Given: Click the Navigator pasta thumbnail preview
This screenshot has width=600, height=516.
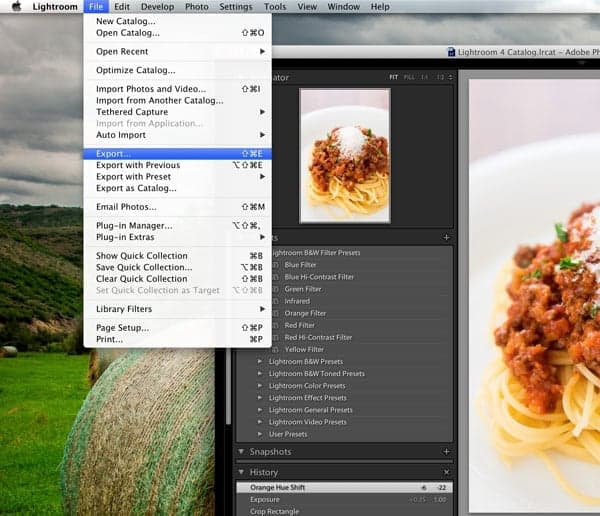Looking at the screenshot, I should 345,156.
